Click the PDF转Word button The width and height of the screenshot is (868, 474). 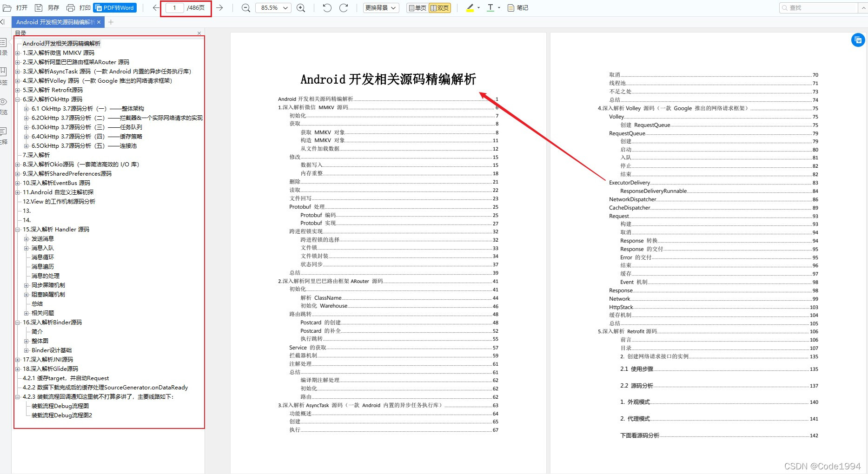pyautogui.click(x=115, y=8)
